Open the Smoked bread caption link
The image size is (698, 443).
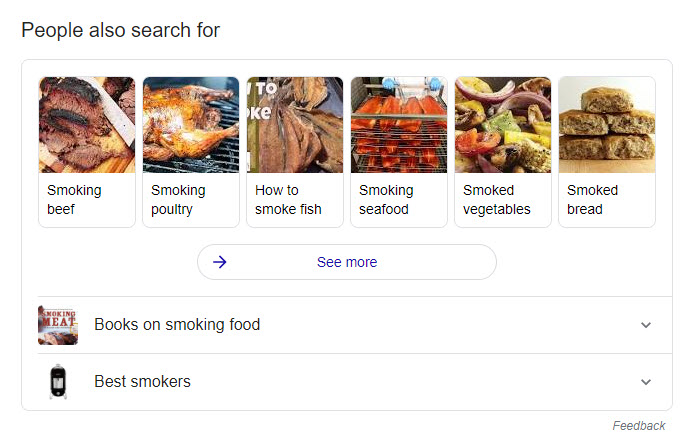(592, 200)
